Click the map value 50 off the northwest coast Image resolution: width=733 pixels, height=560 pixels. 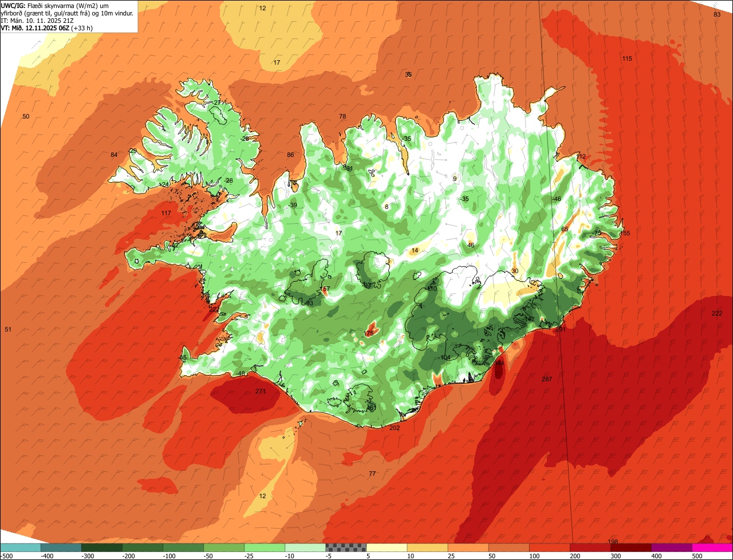pos(26,117)
